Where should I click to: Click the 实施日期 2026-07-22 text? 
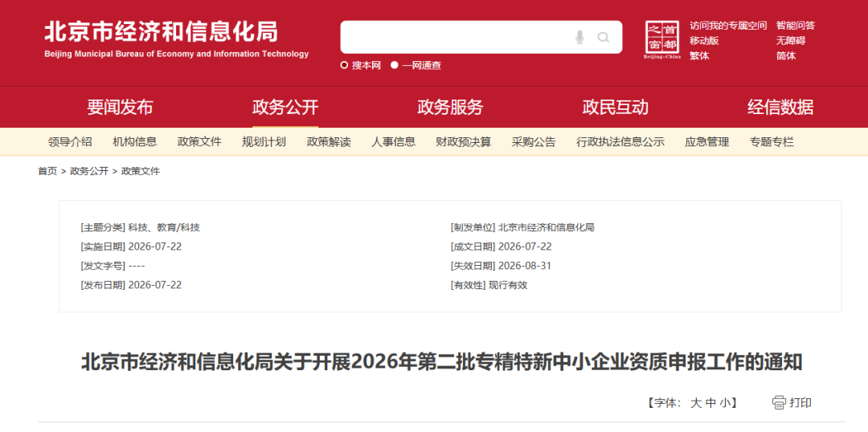[x=131, y=247]
